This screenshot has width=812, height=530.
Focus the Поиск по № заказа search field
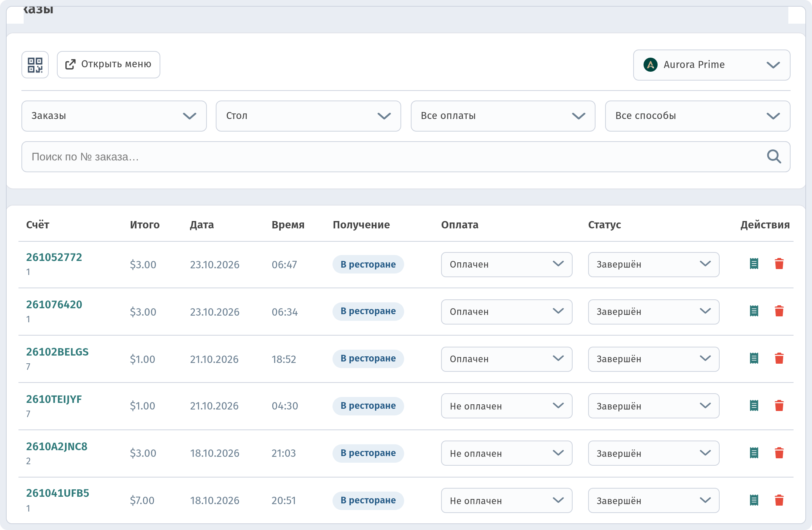point(406,157)
